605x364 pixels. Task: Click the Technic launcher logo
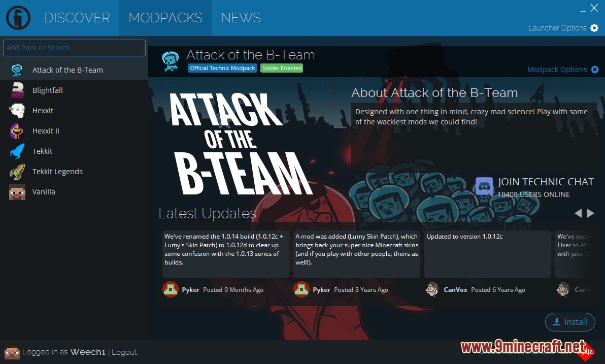(x=18, y=18)
